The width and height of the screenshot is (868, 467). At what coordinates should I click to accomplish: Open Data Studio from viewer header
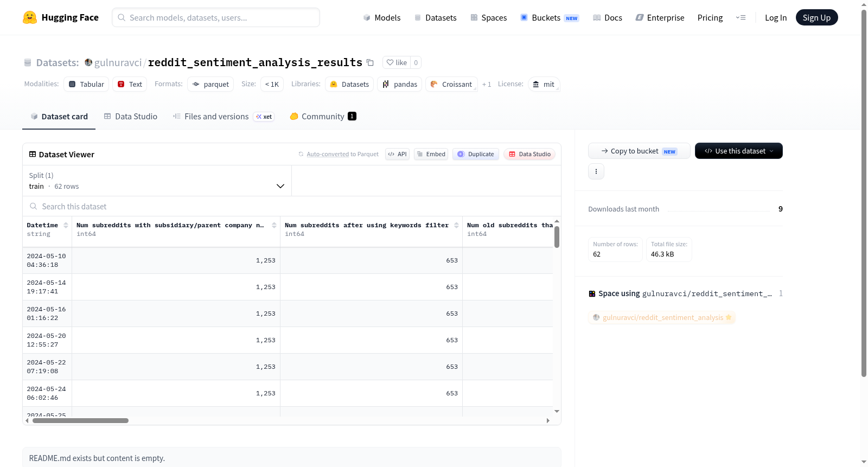(529, 154)
